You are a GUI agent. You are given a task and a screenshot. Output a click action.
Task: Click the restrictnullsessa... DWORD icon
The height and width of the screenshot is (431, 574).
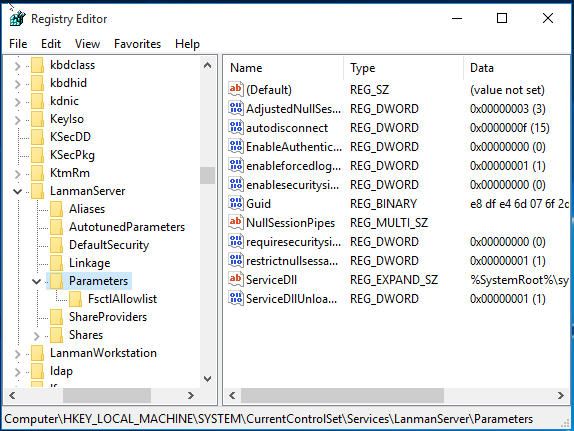click(236, 260)
